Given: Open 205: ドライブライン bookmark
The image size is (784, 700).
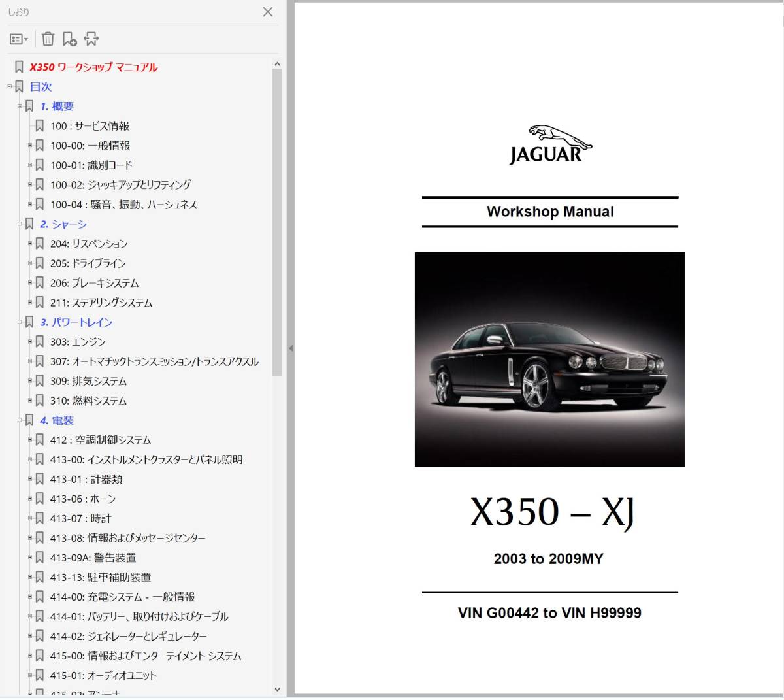Looking at the screenshot, I should (x=88, y=263).
